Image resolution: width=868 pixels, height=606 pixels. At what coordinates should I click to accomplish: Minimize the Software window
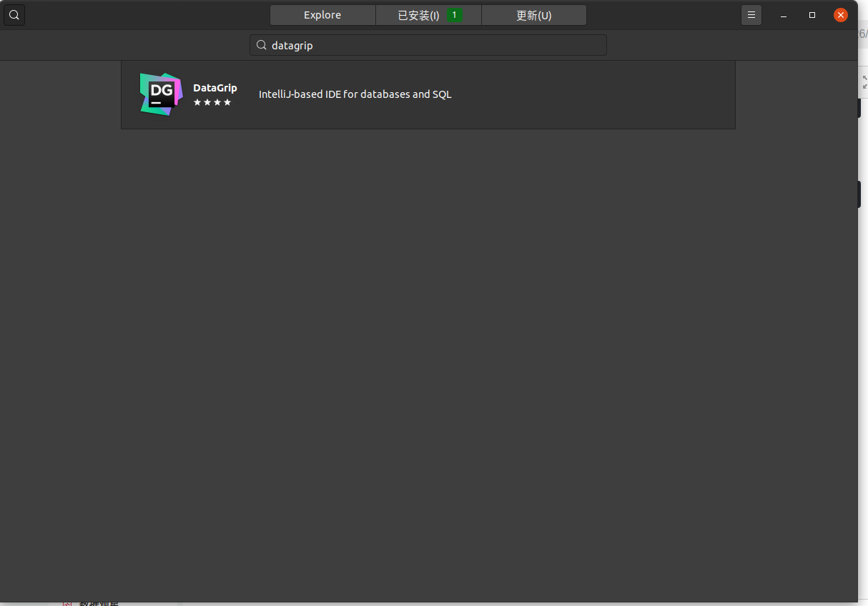coord(783,14)
